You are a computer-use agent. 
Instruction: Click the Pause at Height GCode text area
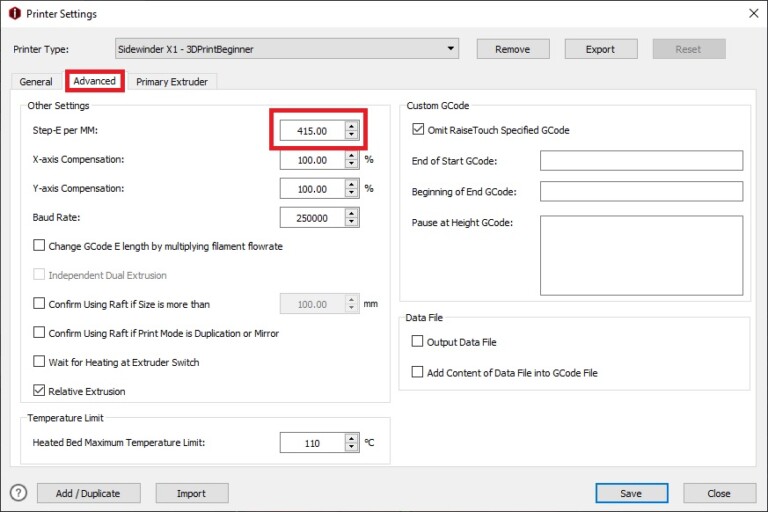click(642, 255)
